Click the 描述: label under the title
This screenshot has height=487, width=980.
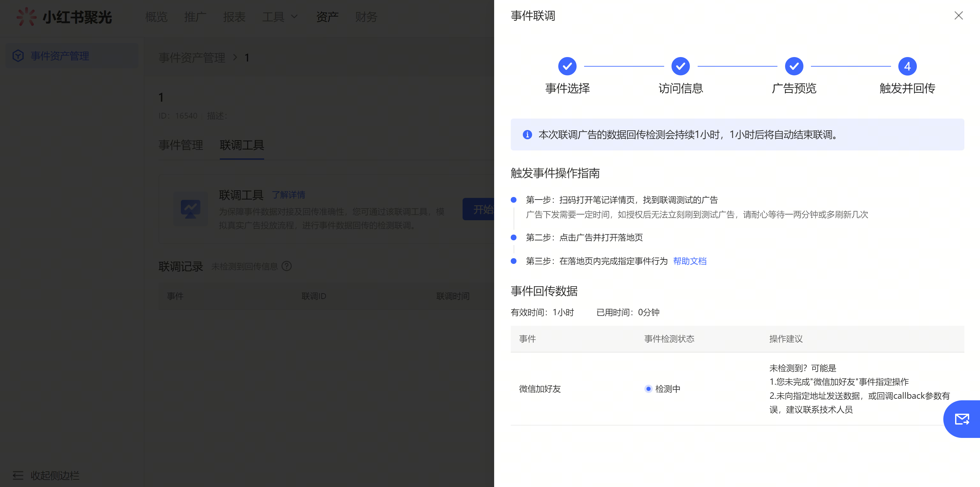pyautogui.click(x=217, y=116)
